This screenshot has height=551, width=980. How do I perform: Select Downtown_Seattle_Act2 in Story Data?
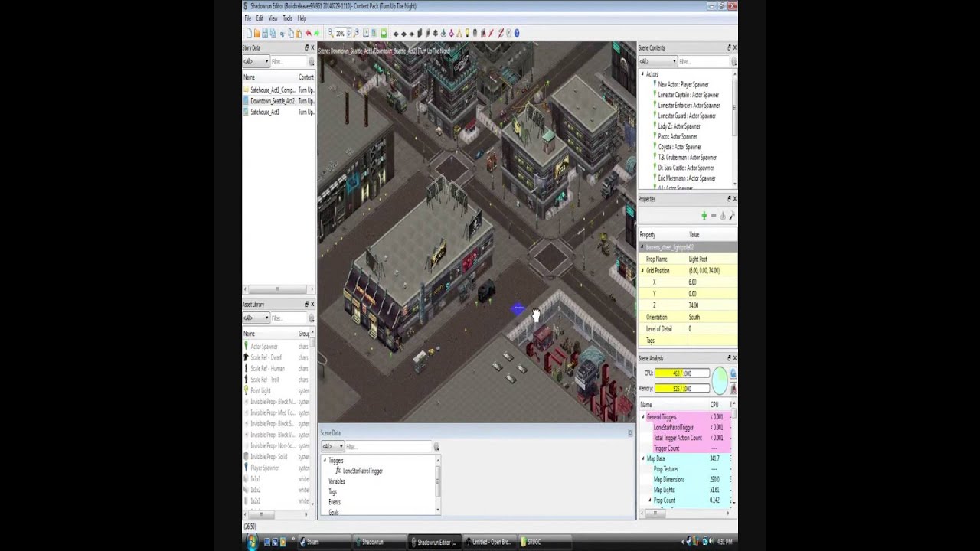click(272, 101)
